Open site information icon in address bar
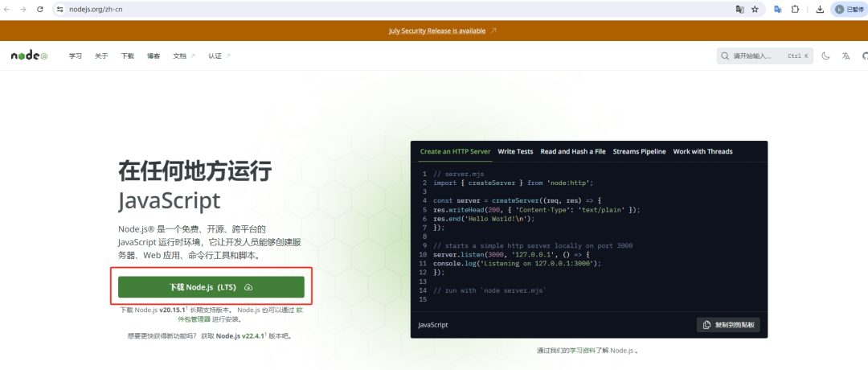Screen dimensions: 868x370 [60, 10]
